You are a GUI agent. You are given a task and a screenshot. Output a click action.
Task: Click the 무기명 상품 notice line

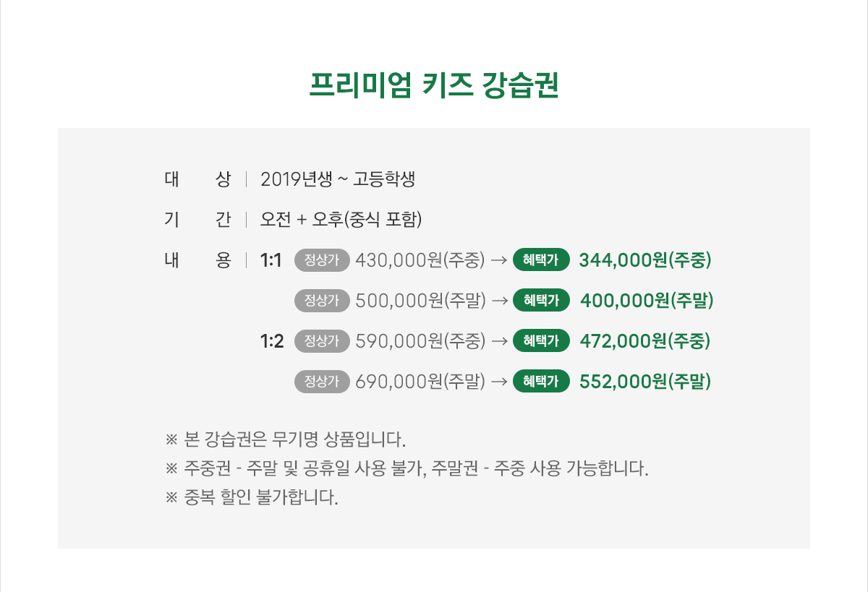click(x=286, y=439)
